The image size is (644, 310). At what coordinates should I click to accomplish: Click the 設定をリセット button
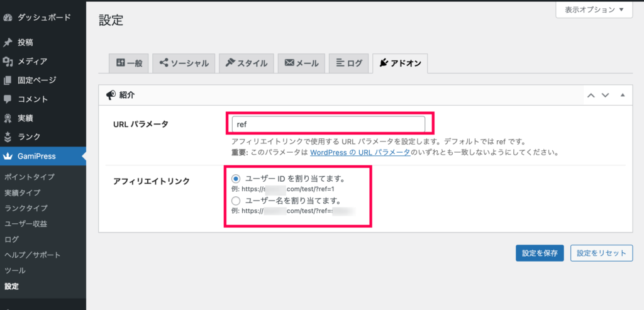[601, 253]
